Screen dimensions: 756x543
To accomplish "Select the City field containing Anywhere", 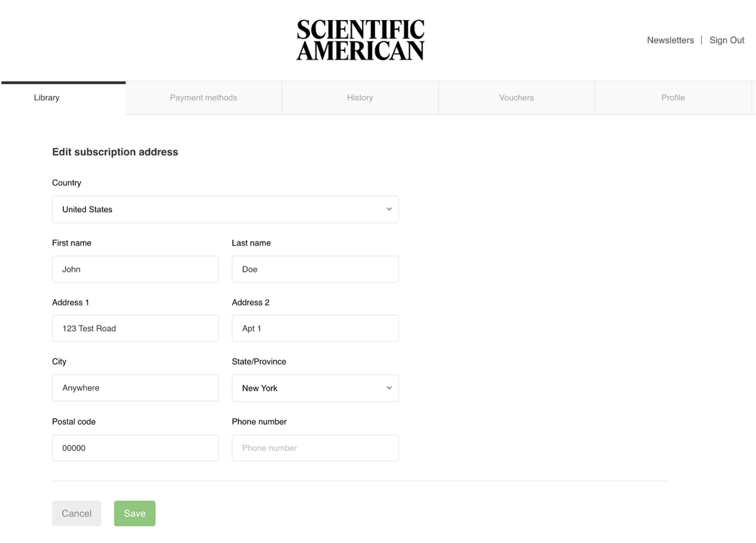I will tap(135, 388).
